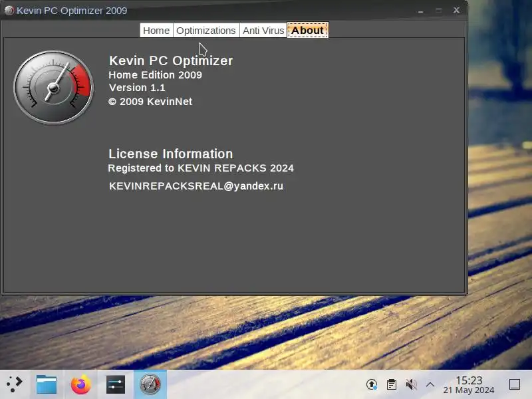This screenshot has height=399, width=532.
Task: Click the 'License Information' heading
Action: coord(171,154)
